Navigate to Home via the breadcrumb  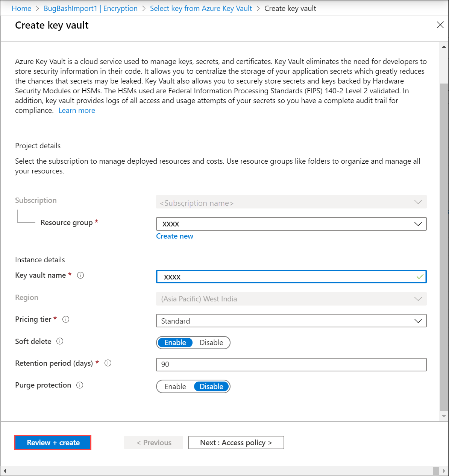[21, 8]
